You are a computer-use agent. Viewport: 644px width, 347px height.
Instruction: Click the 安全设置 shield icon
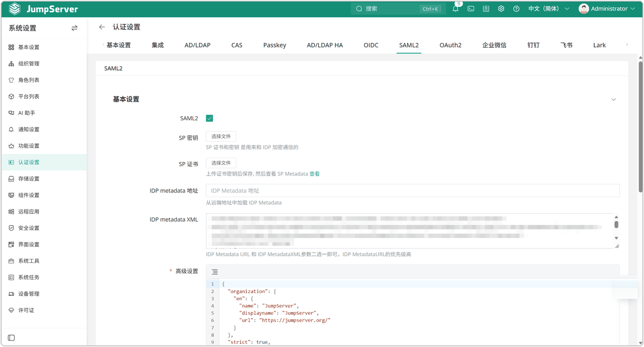pyautogui.click(x=11, y=228)
